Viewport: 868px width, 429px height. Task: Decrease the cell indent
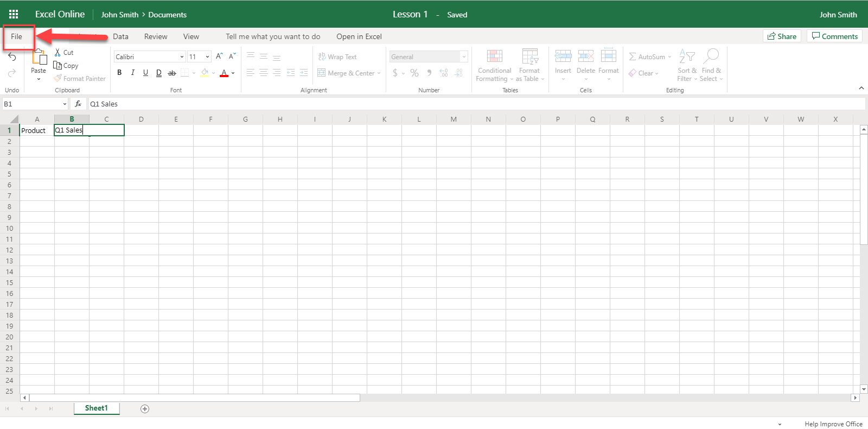291,73
